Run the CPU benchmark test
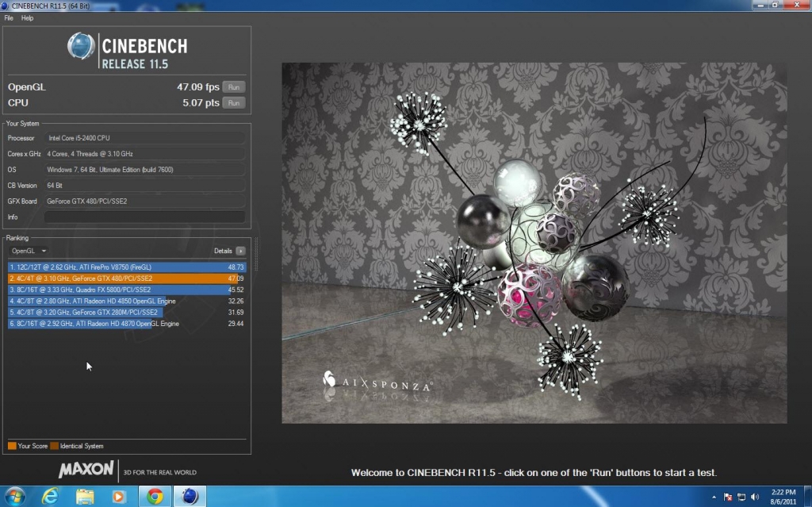 tap(234, 102)
